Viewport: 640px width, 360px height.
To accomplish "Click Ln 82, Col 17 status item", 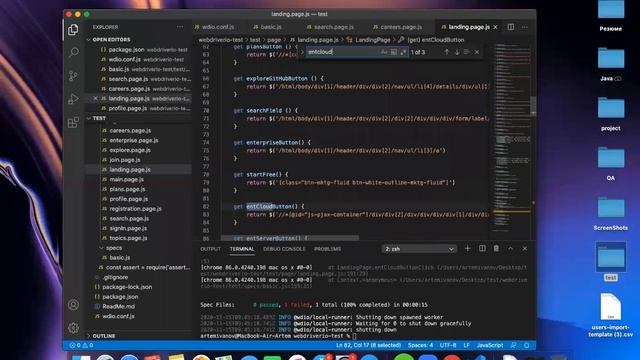I will pyautogui.click(x=368, y=345).
